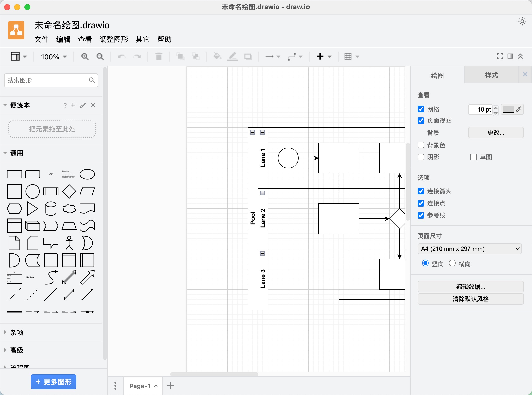Image resolution: width=532 pixels, height=395 pixels.
Task: Select the 横向 landscape radio button
Action: point(452,263)
